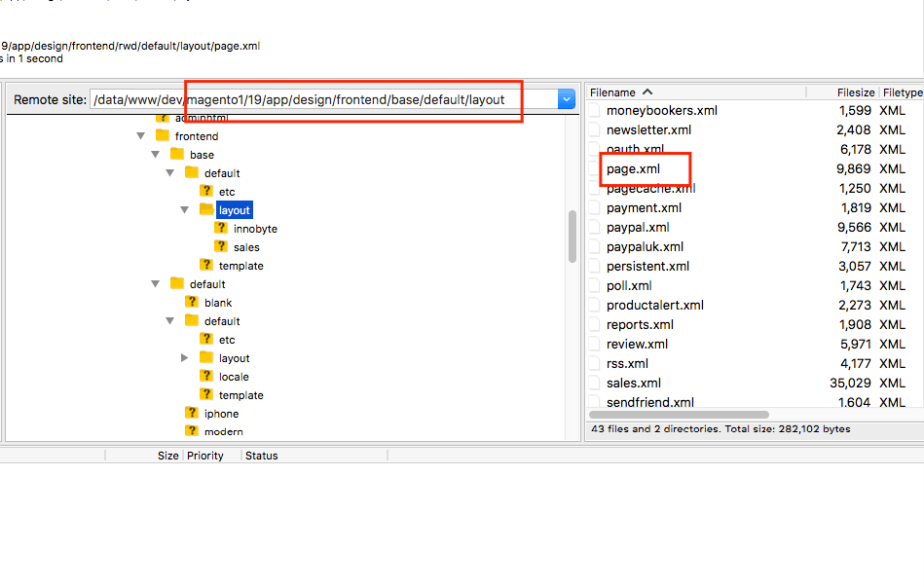Select rss.xml file

628,363
